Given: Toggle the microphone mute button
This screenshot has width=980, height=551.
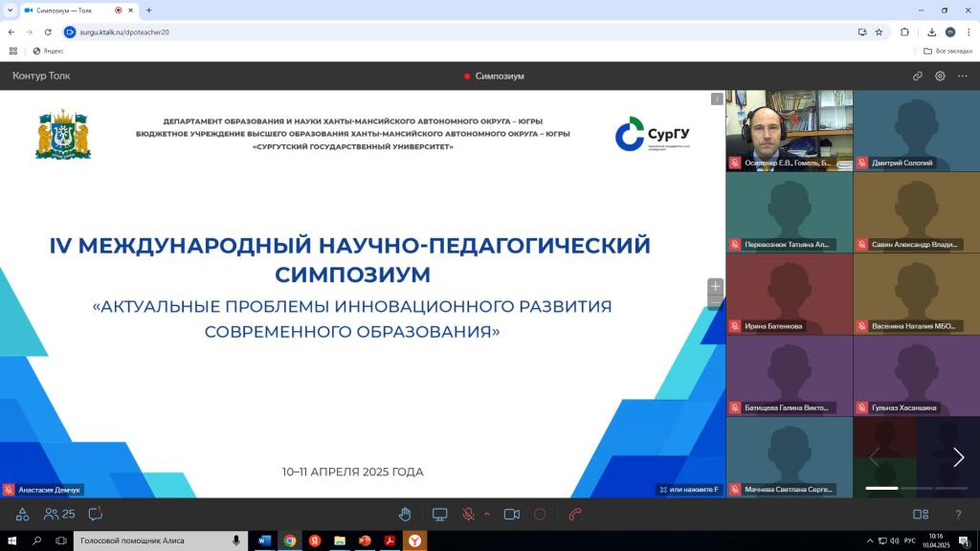Looking at the screenshot, I should 468,514.
